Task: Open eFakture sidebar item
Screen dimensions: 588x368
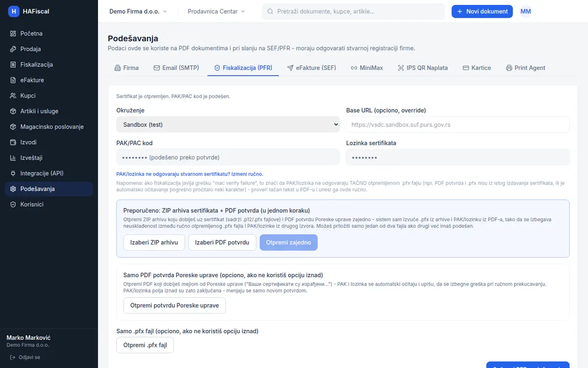Action: coord(49,80)
